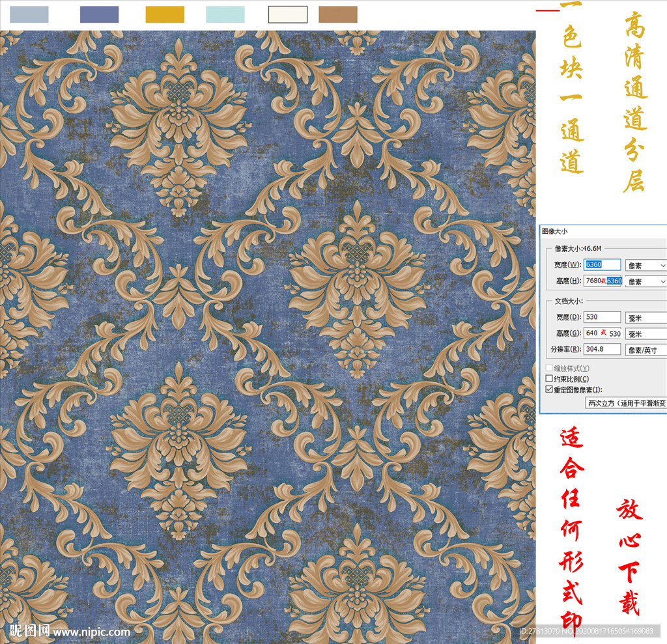Open the document width 毫米 unit dropdown

646,317
